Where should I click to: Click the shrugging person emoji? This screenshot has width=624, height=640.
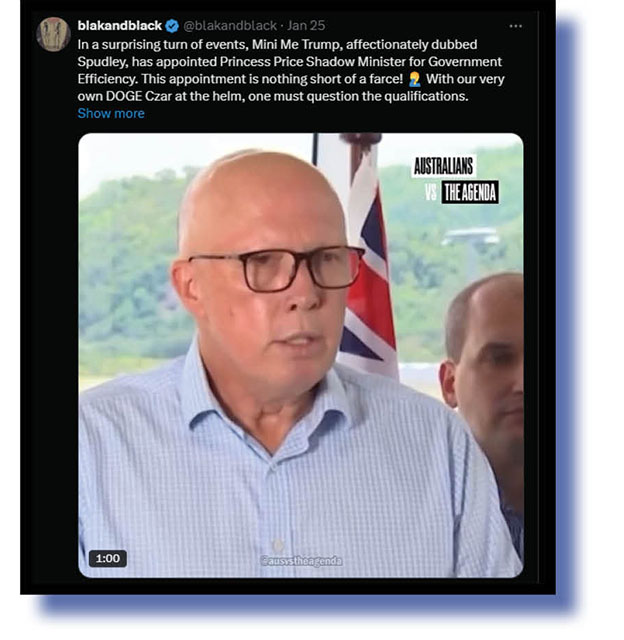click(x=414, y=79)
